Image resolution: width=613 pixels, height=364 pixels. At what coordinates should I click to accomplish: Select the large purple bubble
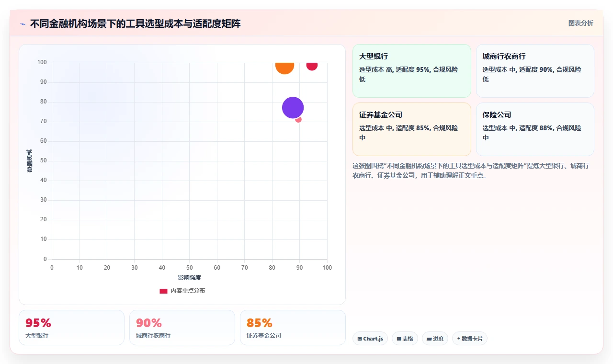click(x=293, y=108)
